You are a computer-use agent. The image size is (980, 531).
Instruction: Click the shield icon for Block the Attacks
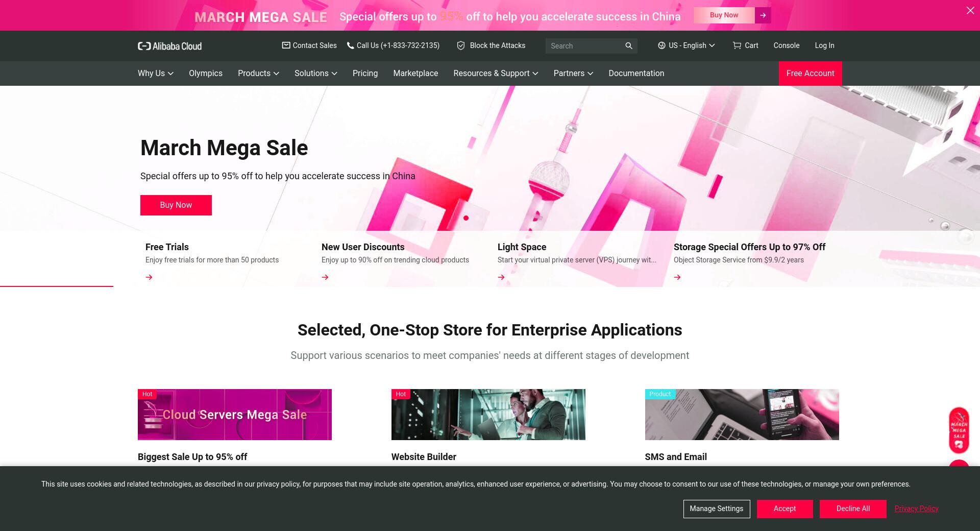click(x=460, y=45)
